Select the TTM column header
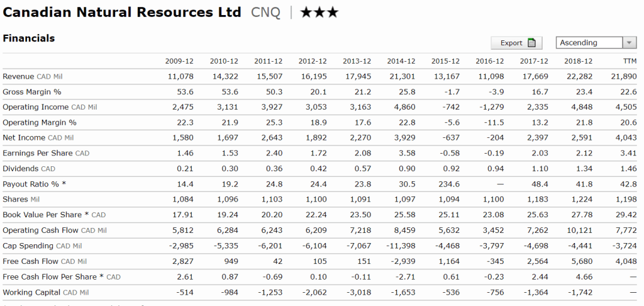 [630, 61]
